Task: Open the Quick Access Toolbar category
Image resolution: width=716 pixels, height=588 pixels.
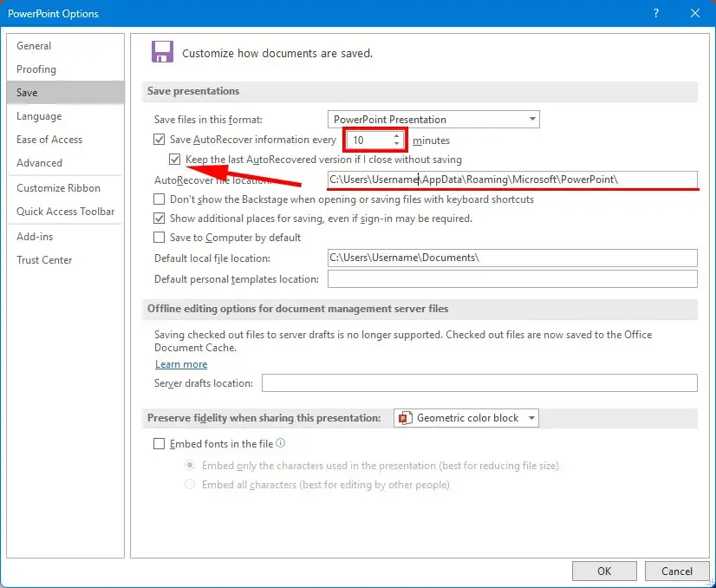Action: 66,211
